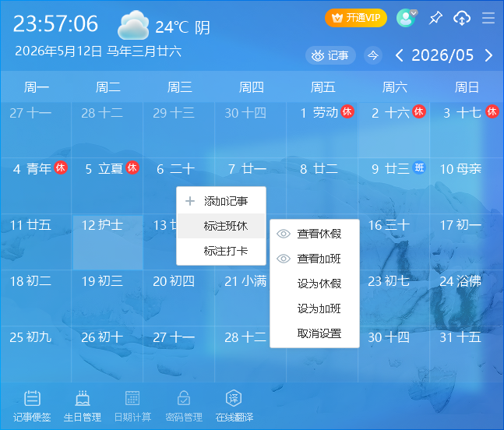This screenshot has width=504, height=430.
Task: Select May 2 十六 date cell
Action: (394, 130)
